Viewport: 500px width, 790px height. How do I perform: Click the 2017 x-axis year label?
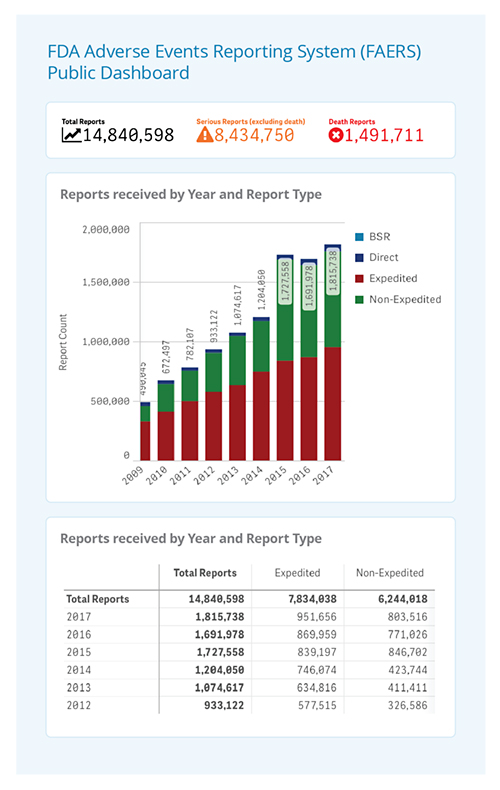tap(323, 475)
